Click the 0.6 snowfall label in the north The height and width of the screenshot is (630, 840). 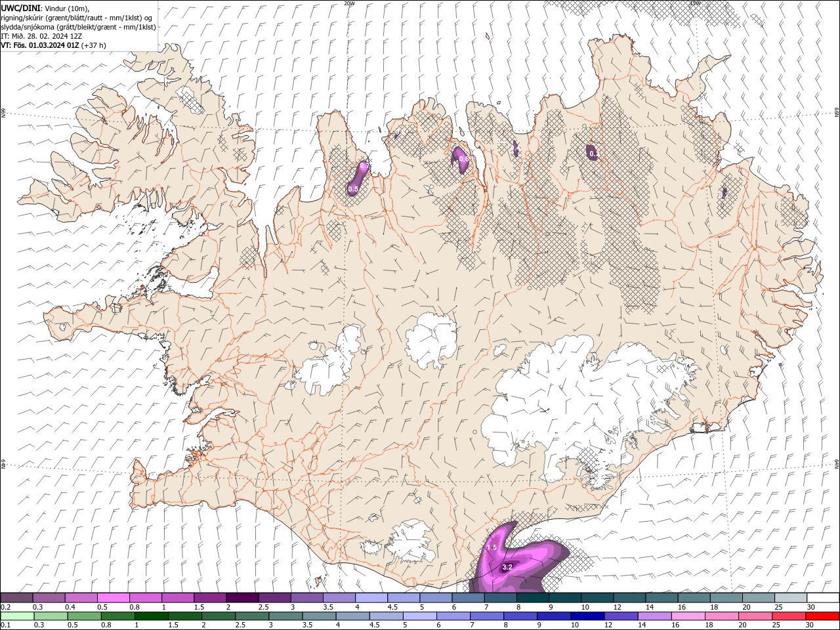point(463,159)
